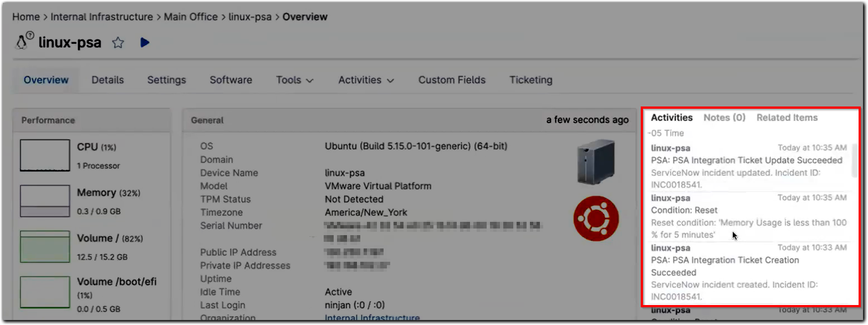Switch to the Details tab

(108, 80)
